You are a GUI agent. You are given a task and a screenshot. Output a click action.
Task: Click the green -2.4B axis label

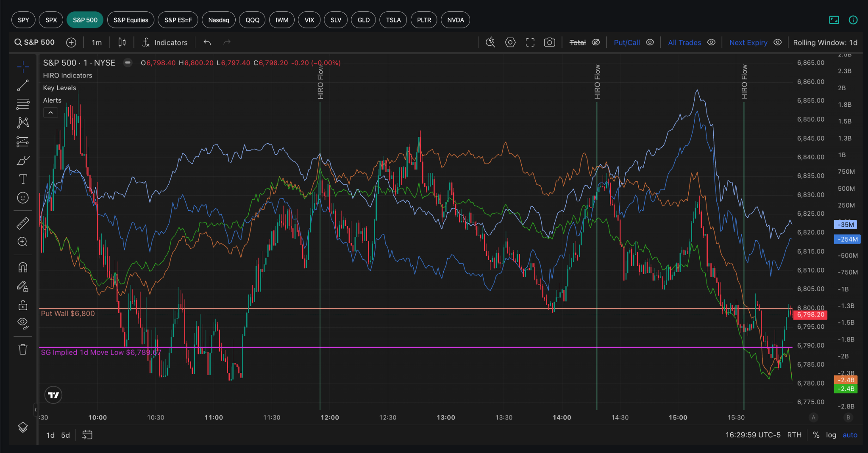coord(846,389)
